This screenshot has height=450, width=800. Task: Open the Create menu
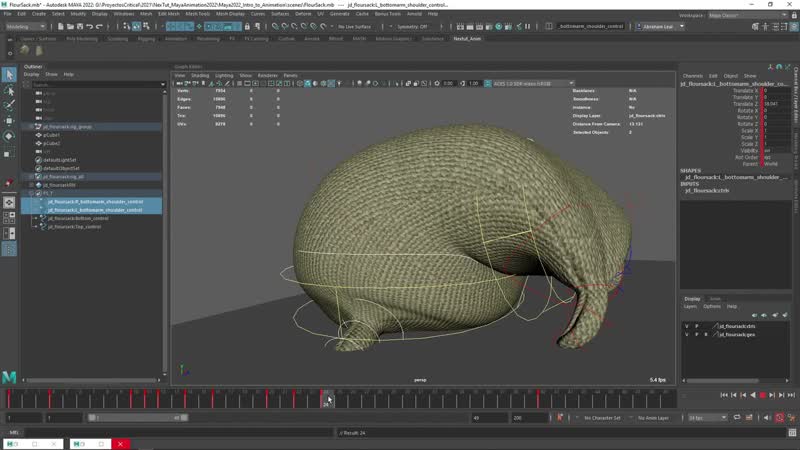click(39, 14)
